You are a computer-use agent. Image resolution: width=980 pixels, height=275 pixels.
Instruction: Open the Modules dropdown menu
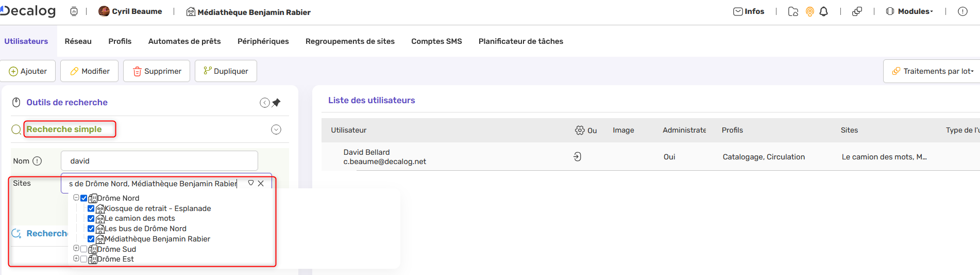pyautogui.click(x=909, y=11)
